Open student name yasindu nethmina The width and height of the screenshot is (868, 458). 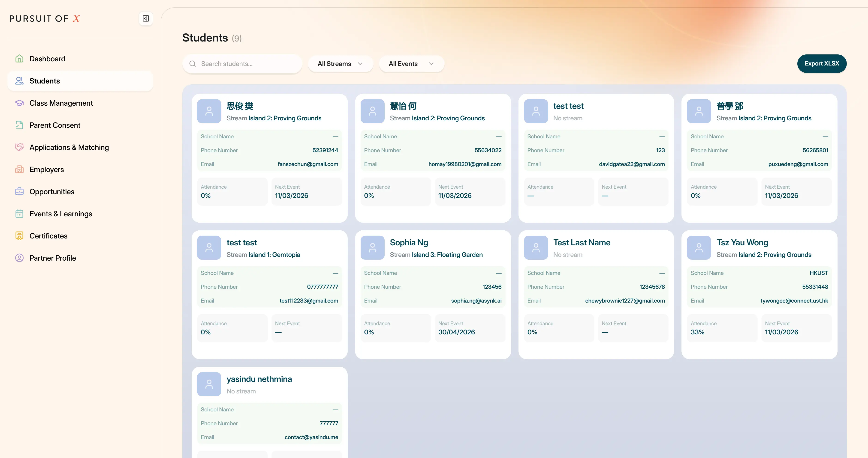coord(259,379)
